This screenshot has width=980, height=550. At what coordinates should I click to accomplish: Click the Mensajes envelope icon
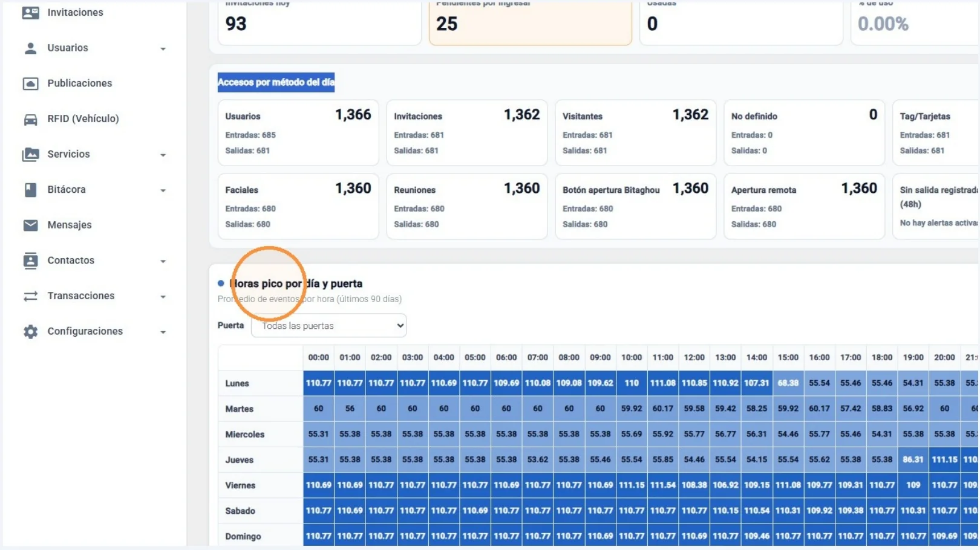tap(30, 225)
